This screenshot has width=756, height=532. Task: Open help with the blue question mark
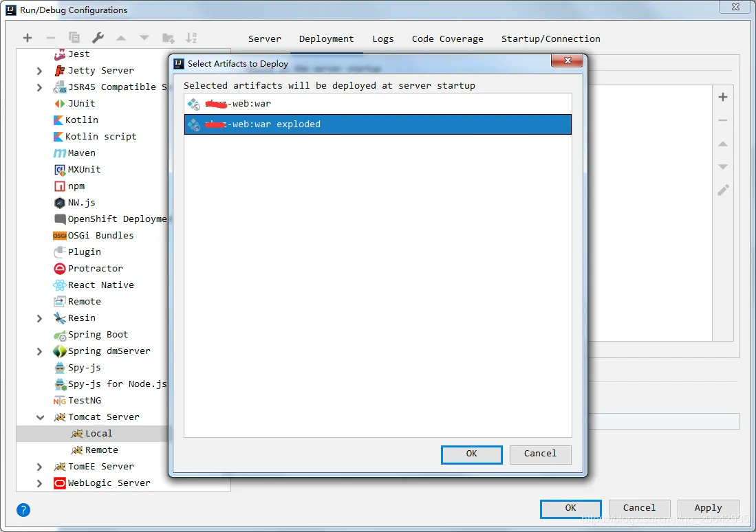[x=23, y=510]
